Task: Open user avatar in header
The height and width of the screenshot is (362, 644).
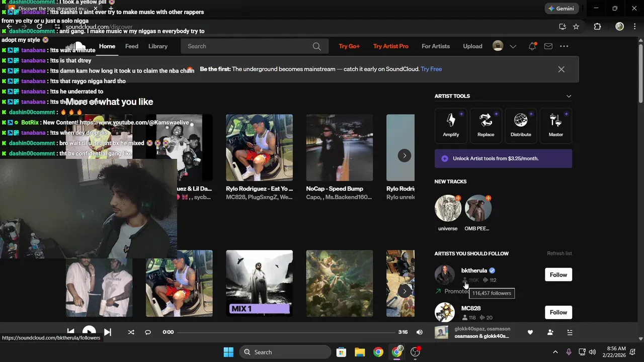Action: click(498, 46)
